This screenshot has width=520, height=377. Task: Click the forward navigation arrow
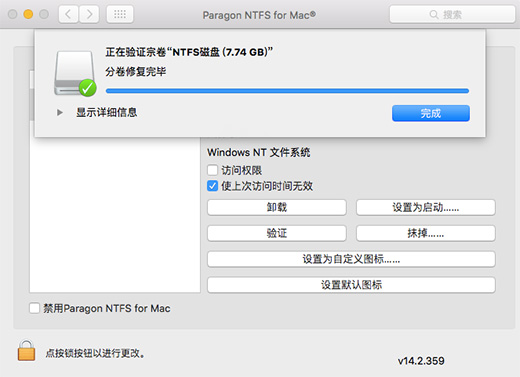(x=89, y=14)
